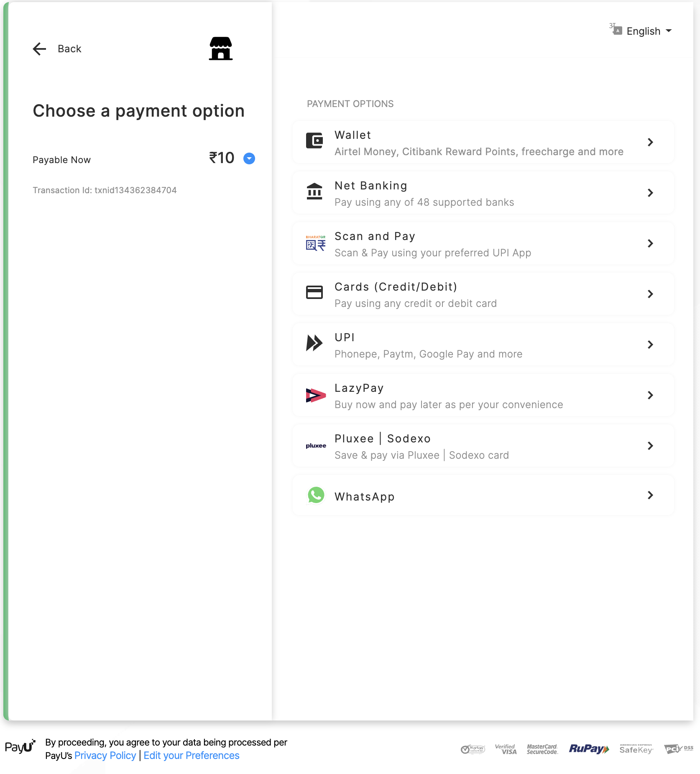700x774 pixels.
Task: Expand the LazyPay row chevron
Action: click(x=650, y=396)
